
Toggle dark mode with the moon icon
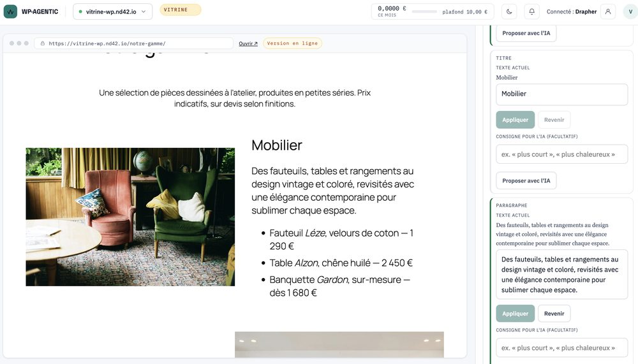(x=509, y=11)
